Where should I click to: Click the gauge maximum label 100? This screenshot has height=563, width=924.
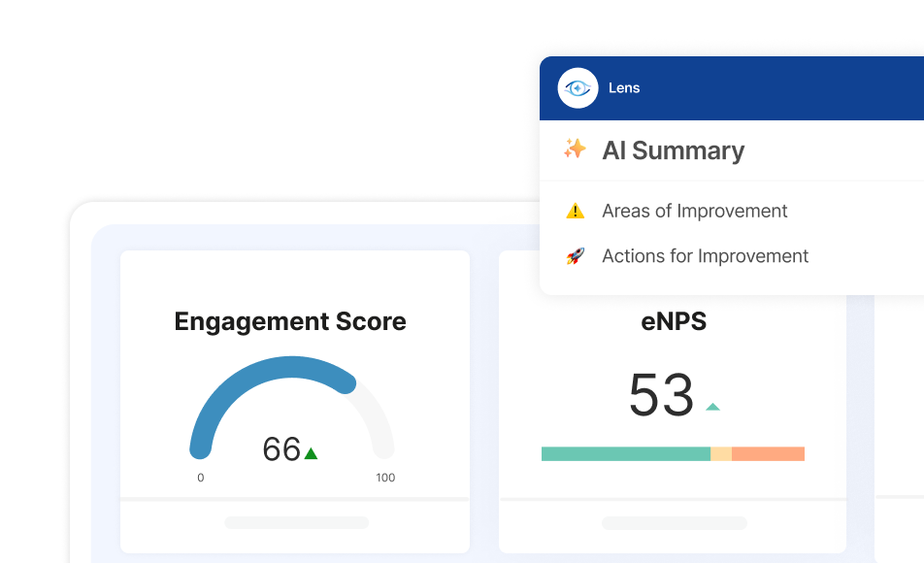click(385, 478)
